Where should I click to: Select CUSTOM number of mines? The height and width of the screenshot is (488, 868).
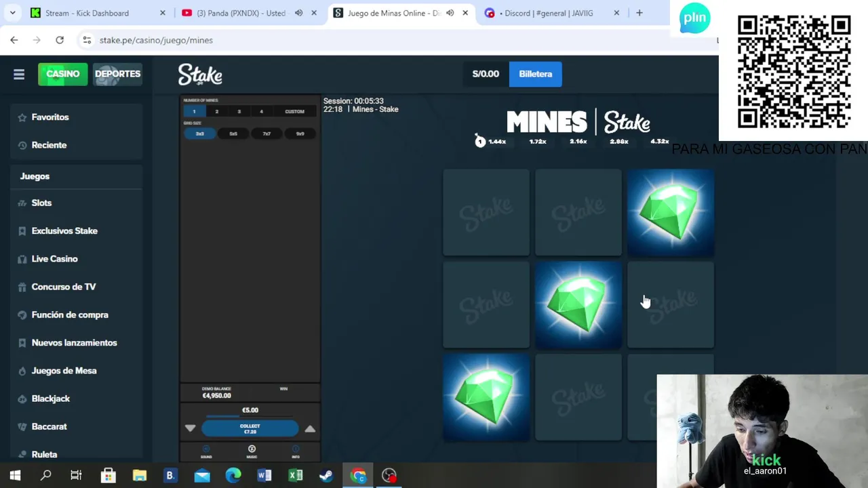pos(294,111)
